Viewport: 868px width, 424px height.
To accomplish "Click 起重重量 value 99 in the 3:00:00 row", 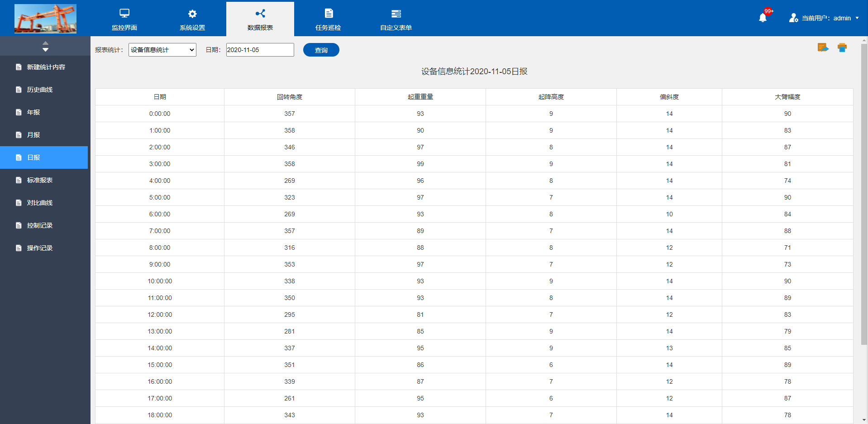I will (x=420, y=164).
